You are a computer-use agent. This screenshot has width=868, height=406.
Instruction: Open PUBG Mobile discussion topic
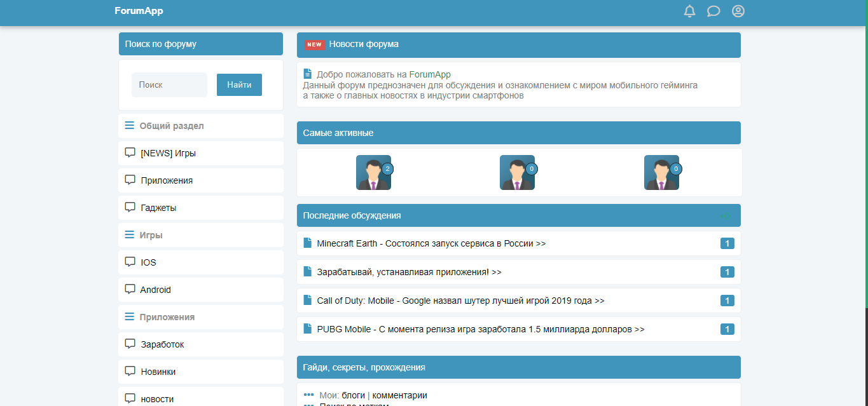(480, 329)
